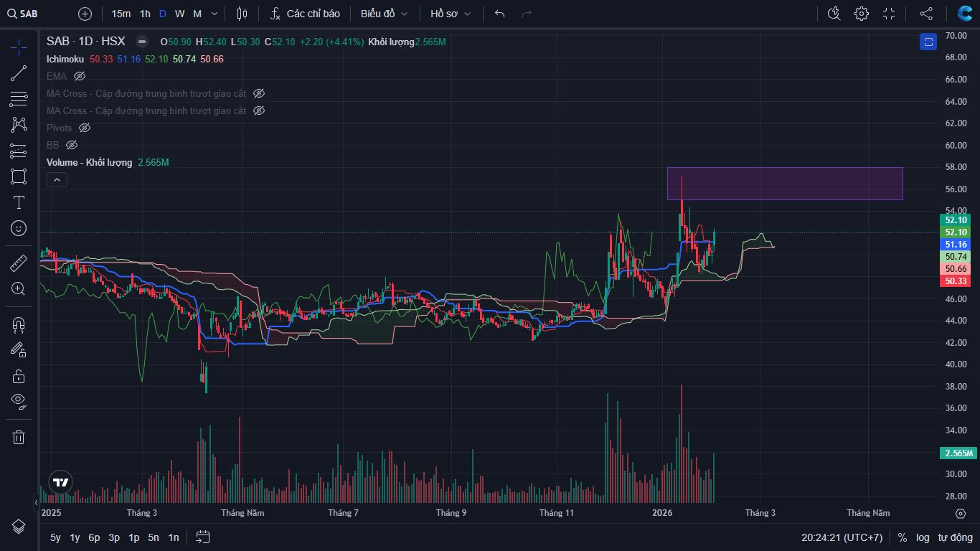The image size is (980, 551).
Task: Open the Fibonacci retracement tools
Action: click(x=19, y=99)
